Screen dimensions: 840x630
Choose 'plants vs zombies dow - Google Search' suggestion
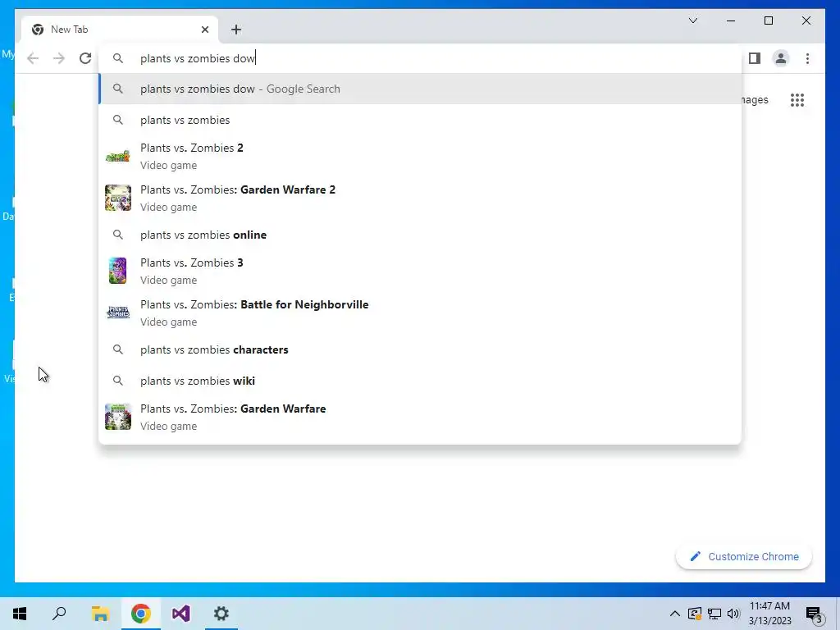tap(421, 89)
